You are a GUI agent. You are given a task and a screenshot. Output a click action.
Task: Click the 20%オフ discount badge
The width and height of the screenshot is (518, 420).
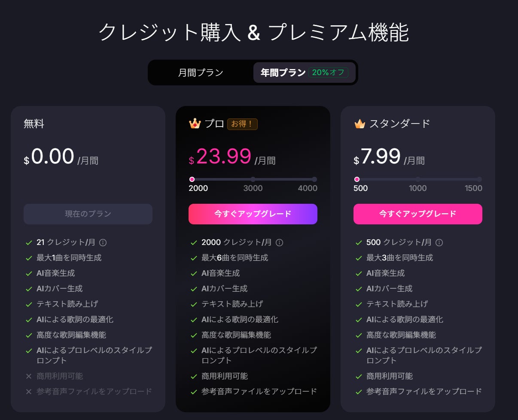coord(328,73)
